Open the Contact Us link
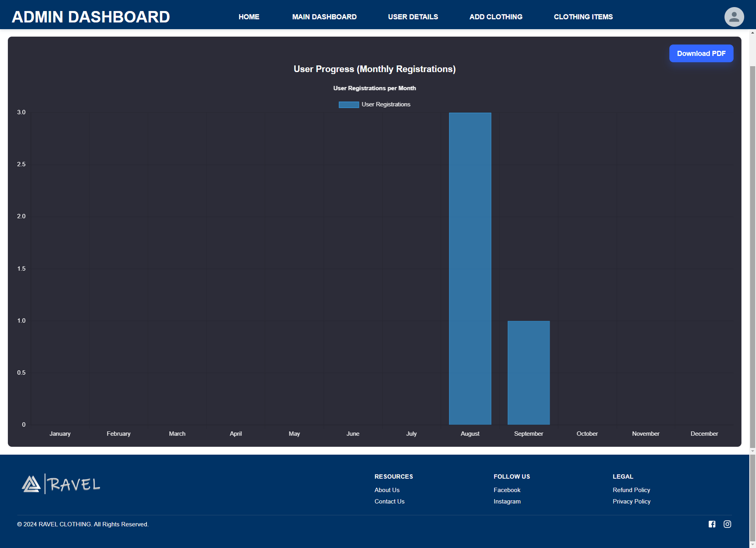 coord(389,501)
